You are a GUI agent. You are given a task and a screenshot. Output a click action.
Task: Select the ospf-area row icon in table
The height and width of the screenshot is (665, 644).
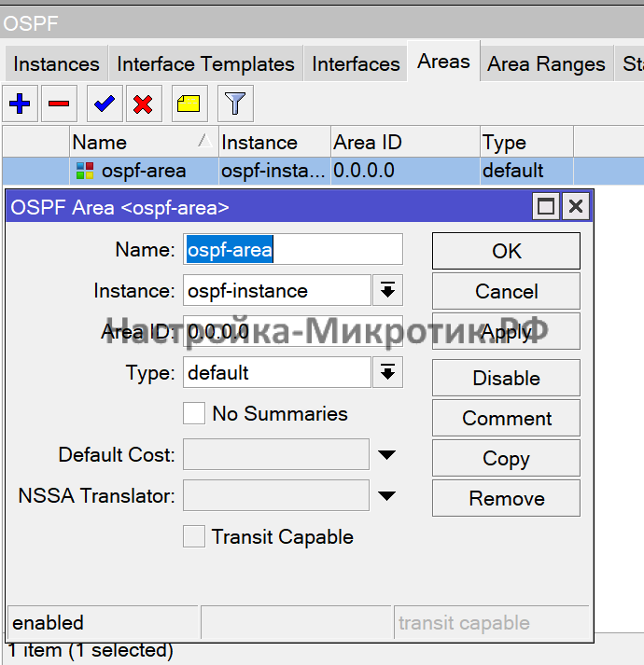85,171
